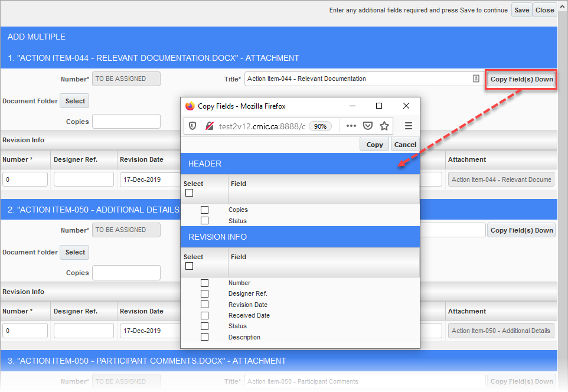Click the tracking protection shield icon
Viewport: 568px width, 392px height.
coord(192,126)
